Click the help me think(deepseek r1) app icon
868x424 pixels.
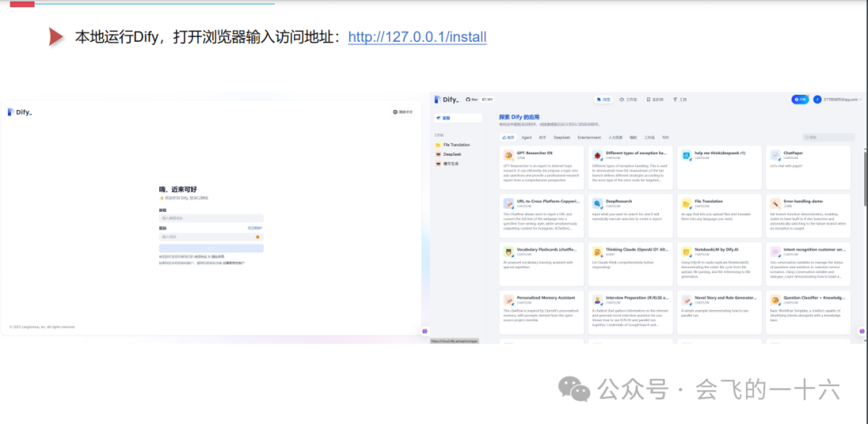(x=686, y=155)
